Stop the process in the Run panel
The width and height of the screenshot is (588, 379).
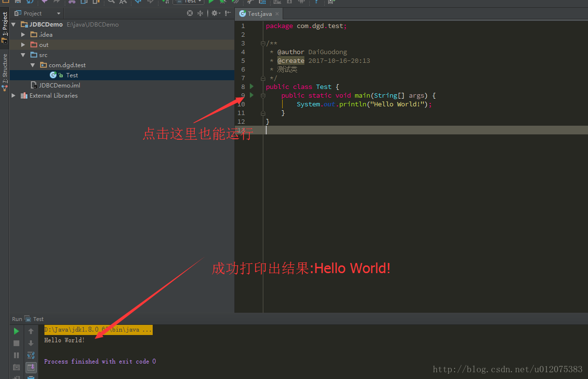16,343
